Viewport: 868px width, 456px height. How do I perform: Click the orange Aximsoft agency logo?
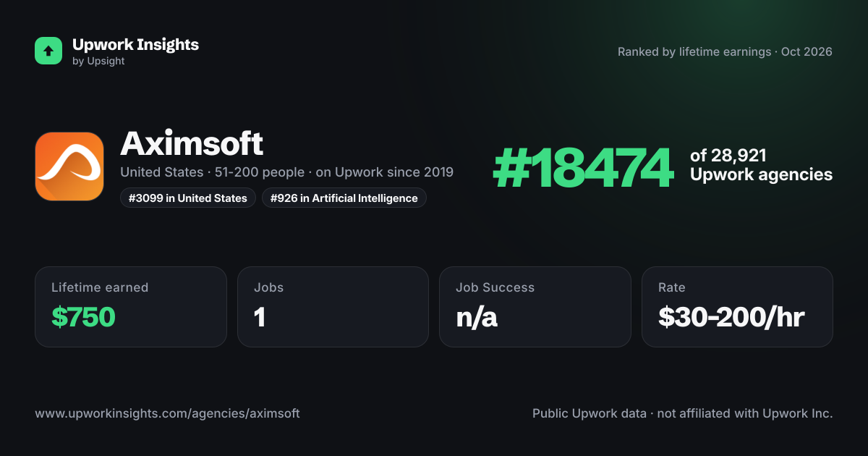pyautogui.click(x=69, y=166)
